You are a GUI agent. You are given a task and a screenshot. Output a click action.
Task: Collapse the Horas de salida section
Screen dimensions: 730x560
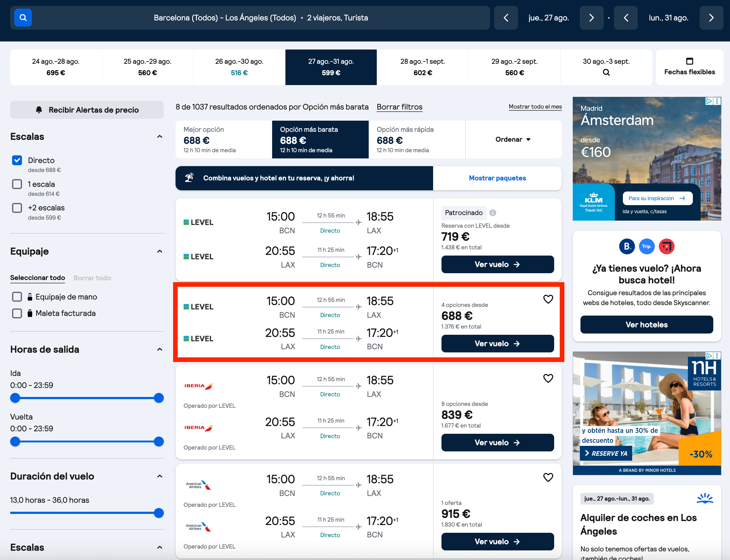pyautogui.click(x=160, y=349)
